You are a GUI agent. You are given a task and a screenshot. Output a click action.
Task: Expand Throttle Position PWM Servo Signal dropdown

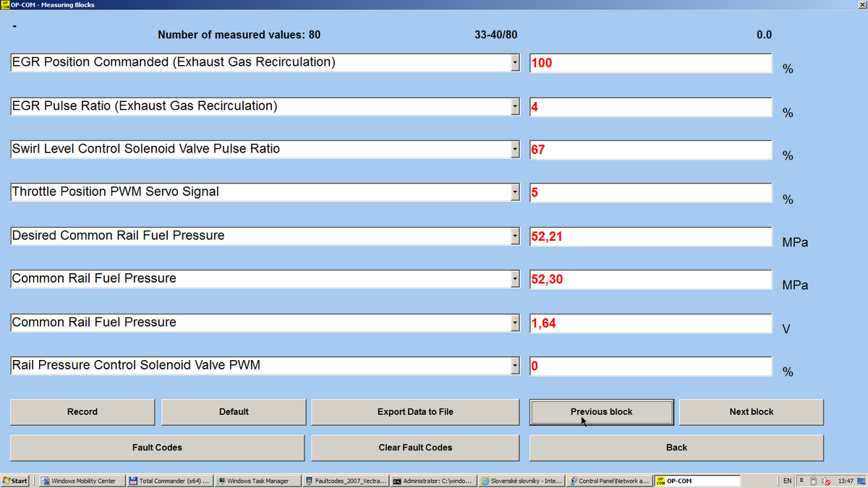(x=515, y=193)
